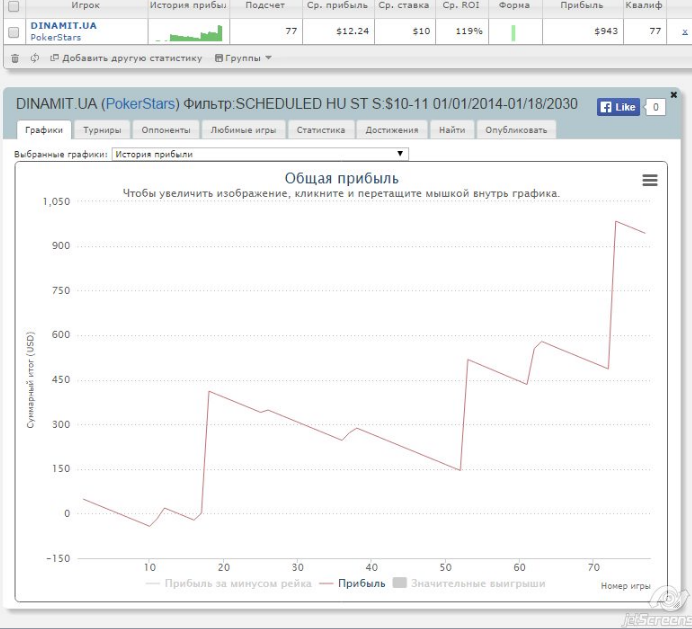Click the Facebook Like button

point(618,107)
